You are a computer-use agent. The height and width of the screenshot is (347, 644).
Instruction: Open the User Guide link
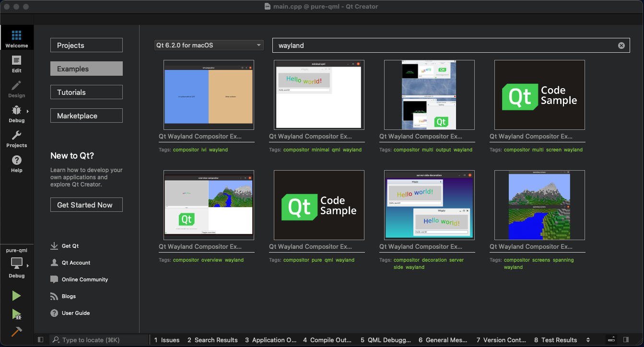click(x=76, y=313)
